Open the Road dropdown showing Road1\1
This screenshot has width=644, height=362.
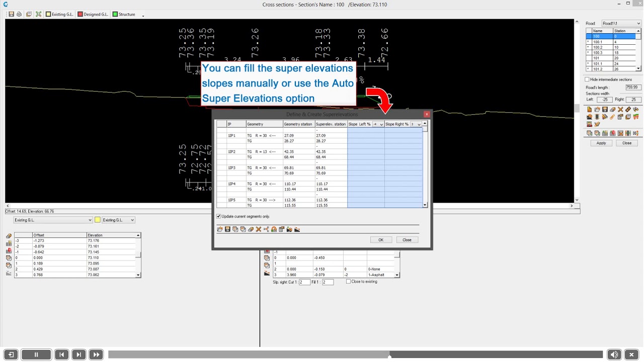621,23
